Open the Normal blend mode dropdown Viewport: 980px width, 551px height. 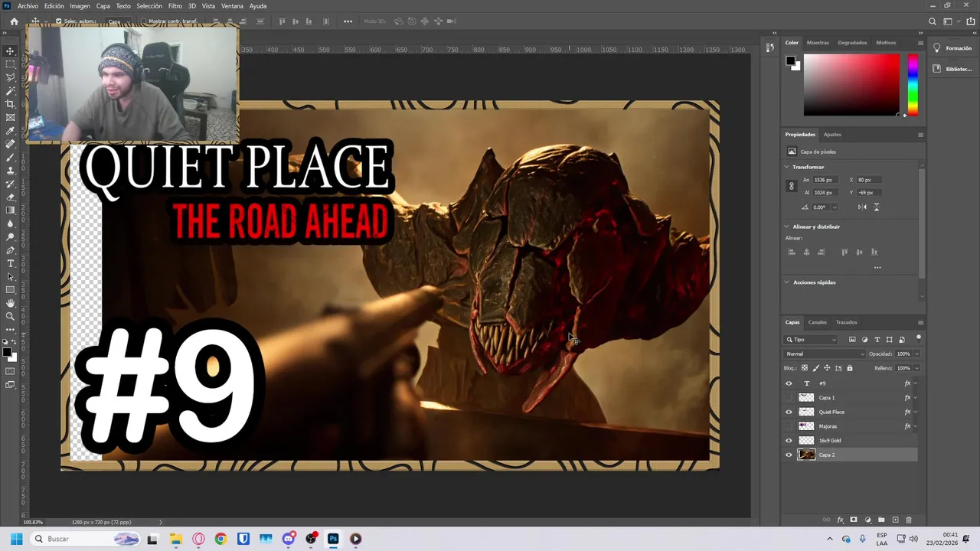825,354
